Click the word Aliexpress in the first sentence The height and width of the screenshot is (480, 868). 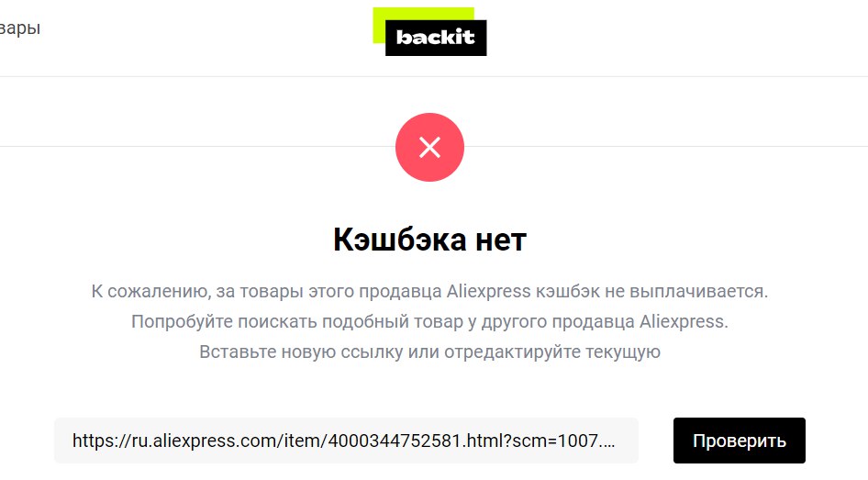(488, 291)
